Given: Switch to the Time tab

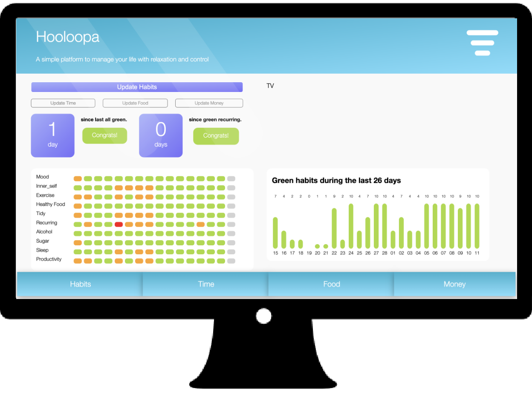Looking at the screenshot, I should pyautogui.click(x=206, y=284).
